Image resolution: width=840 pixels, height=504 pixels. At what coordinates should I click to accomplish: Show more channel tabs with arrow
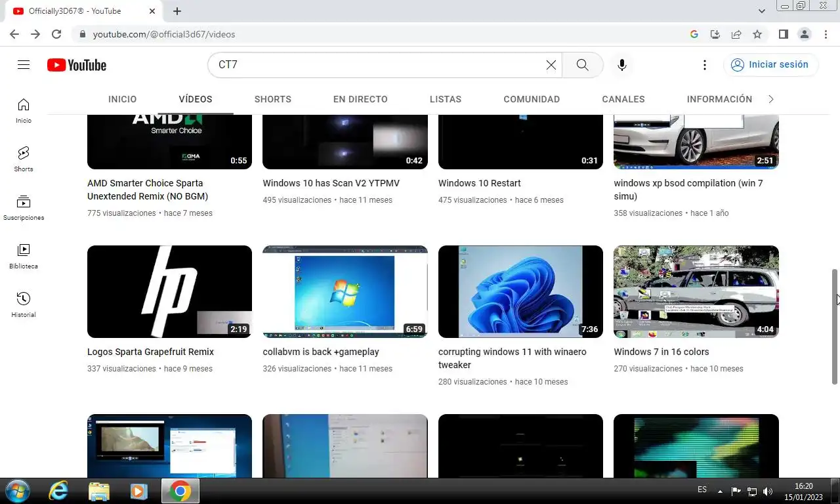tap(771, 99)
